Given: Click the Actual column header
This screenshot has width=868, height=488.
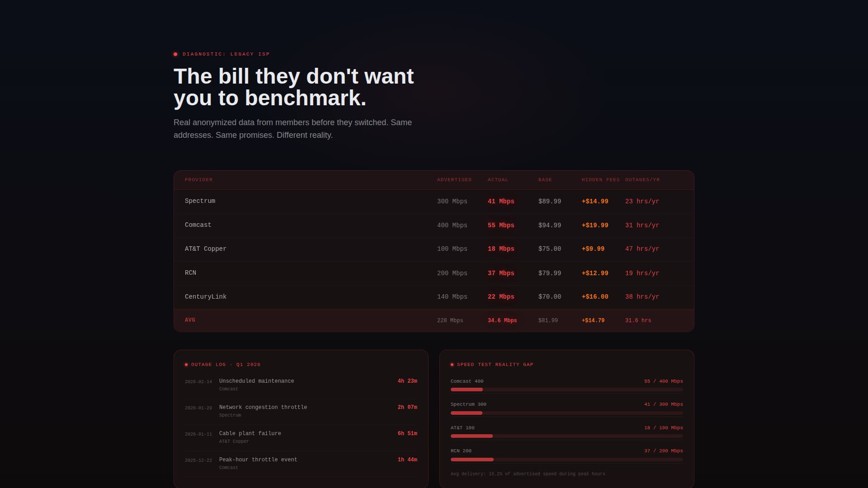Looking at the screenshot, I should [498, 180].
